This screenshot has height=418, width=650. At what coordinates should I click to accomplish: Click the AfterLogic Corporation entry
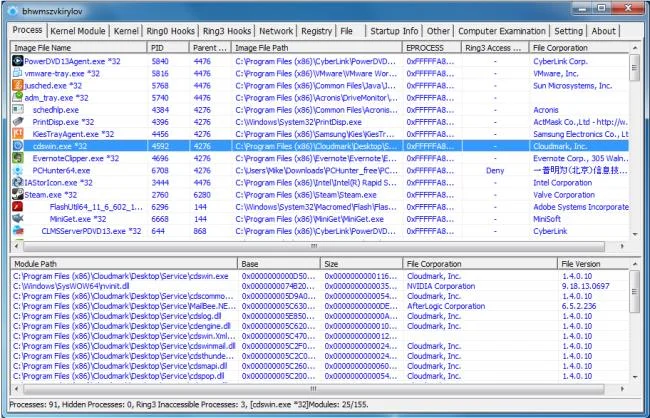[446, 306]
